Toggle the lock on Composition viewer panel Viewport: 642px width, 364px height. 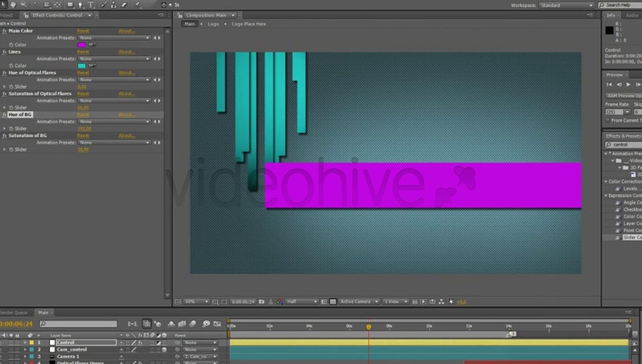180,15
